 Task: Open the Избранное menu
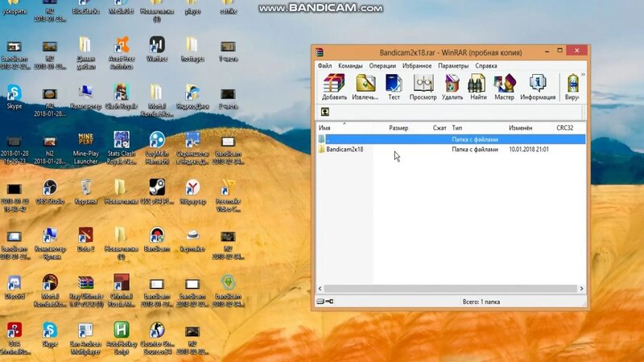pyautogui.click(x=417, y=66)
